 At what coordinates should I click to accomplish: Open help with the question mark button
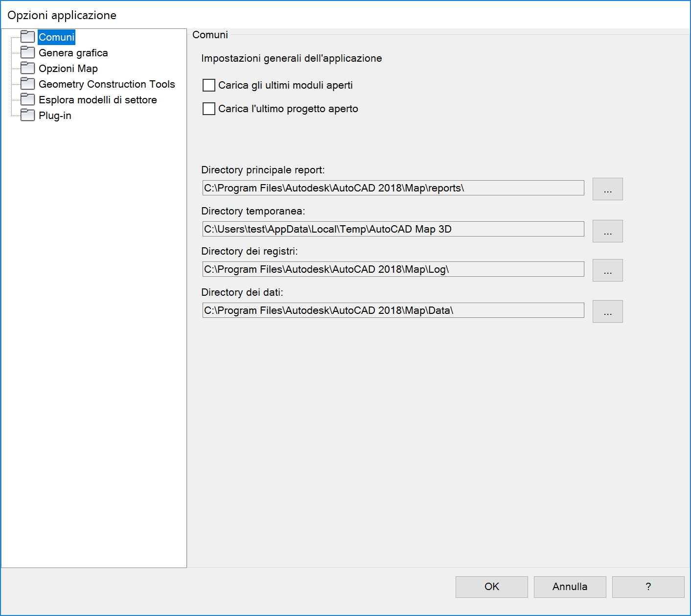pyautogui.click(x=648, y=587)
